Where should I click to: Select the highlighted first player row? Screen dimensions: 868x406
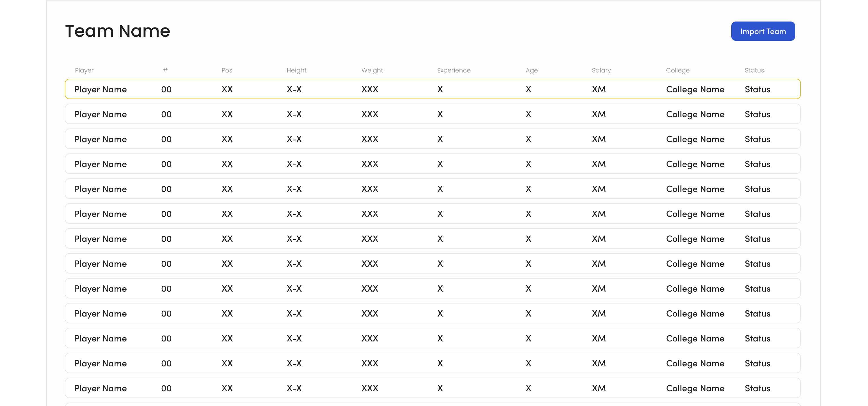(432, 89)
